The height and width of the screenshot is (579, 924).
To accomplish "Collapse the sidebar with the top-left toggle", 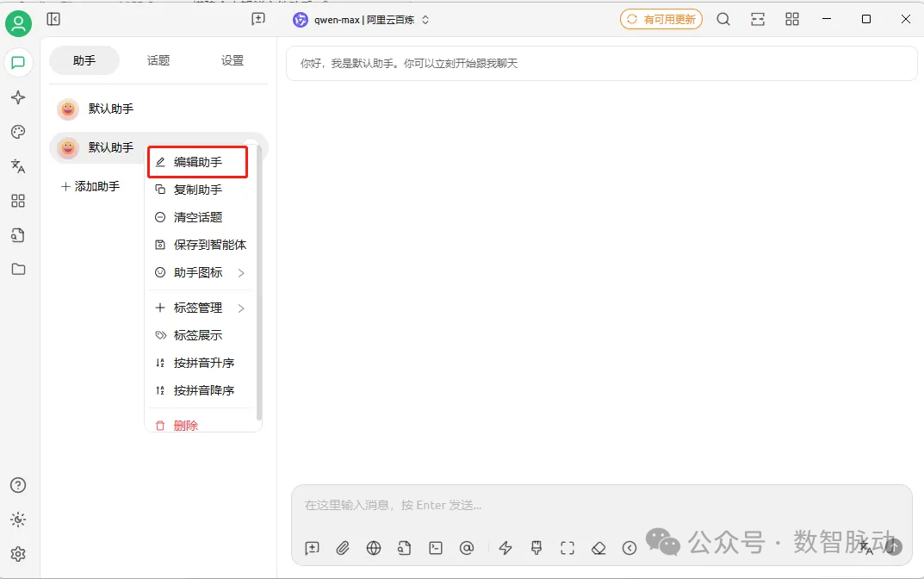I will (53, 18).
